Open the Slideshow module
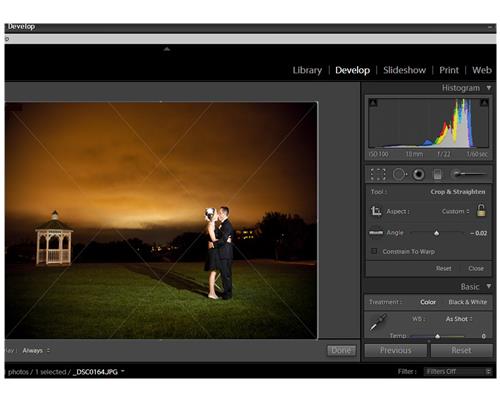The width and height of the screenshot is (500, 400). click(x=404, y=70)
